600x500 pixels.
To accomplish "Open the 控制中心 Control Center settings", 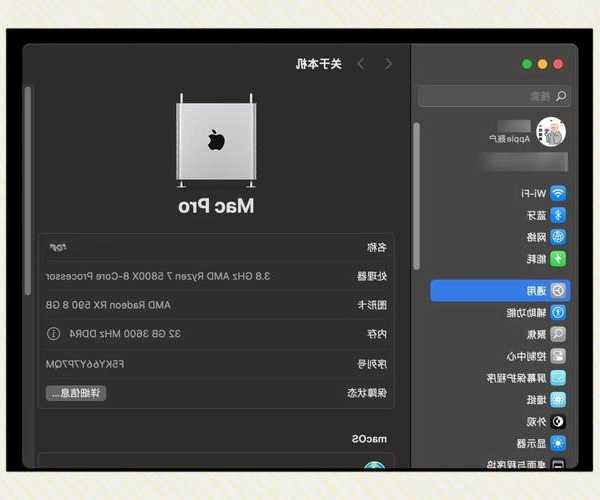I will pyautogui.click(x=536, y=356).
